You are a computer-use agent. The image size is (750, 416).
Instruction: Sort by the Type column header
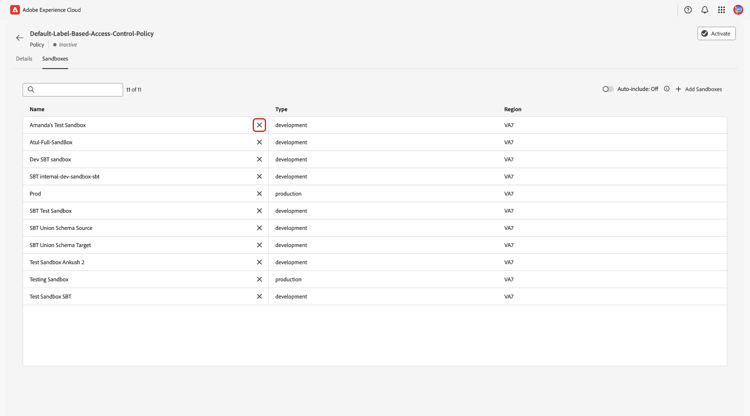pyautogui.click(x=281, y=109)
